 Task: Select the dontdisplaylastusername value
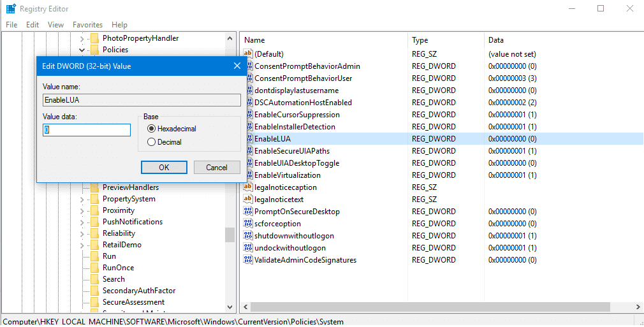tap(296, 90)
